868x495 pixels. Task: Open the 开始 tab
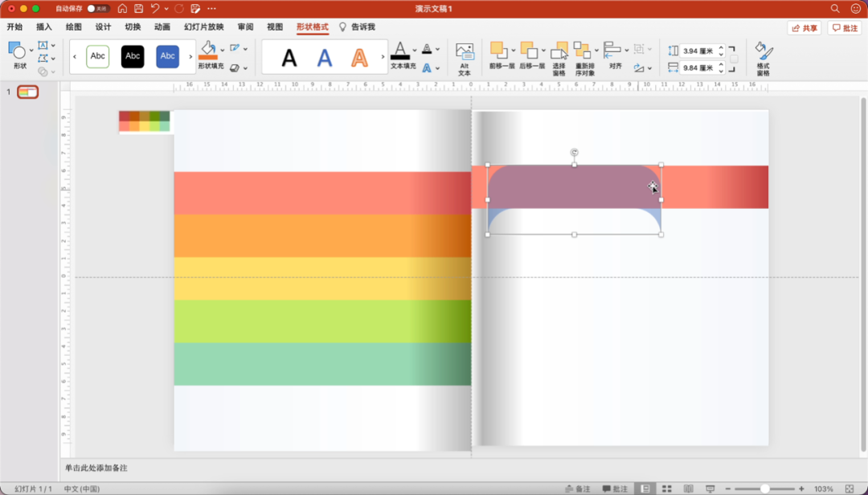coord(14,27)
